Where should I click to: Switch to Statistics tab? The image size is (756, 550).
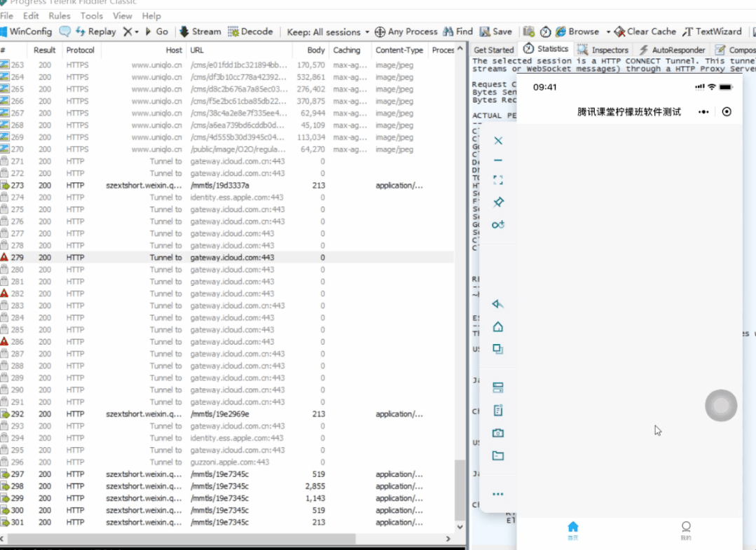[x=547, y=48]
